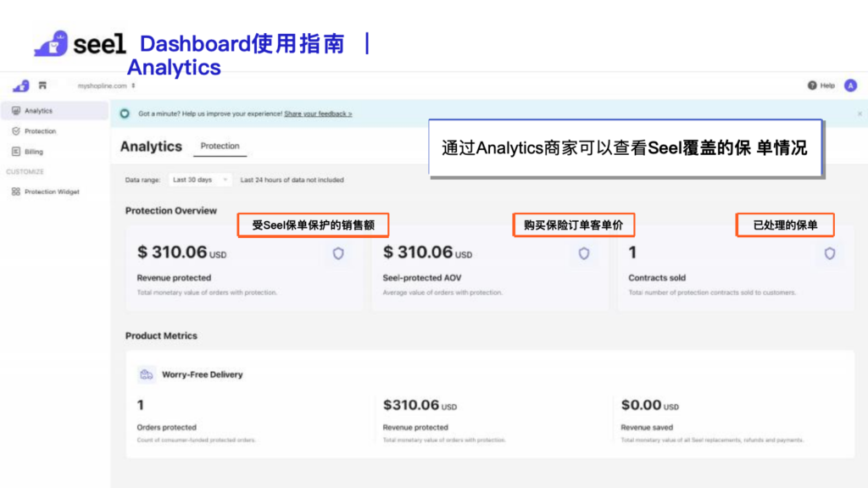Click shield icon on Contracts sold card
Image resolution: width=868 pixels, height=488 pixels.
tap(830, 253)
